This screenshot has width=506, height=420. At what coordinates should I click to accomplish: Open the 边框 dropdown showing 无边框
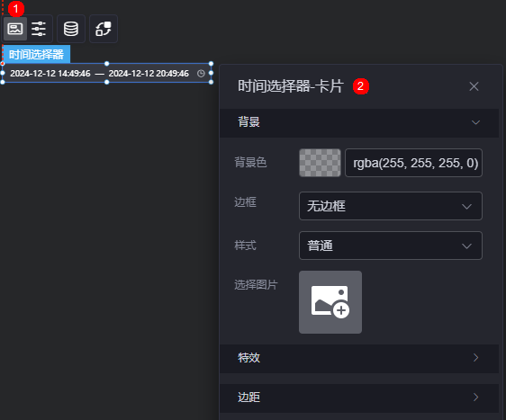tap(391, 206)
